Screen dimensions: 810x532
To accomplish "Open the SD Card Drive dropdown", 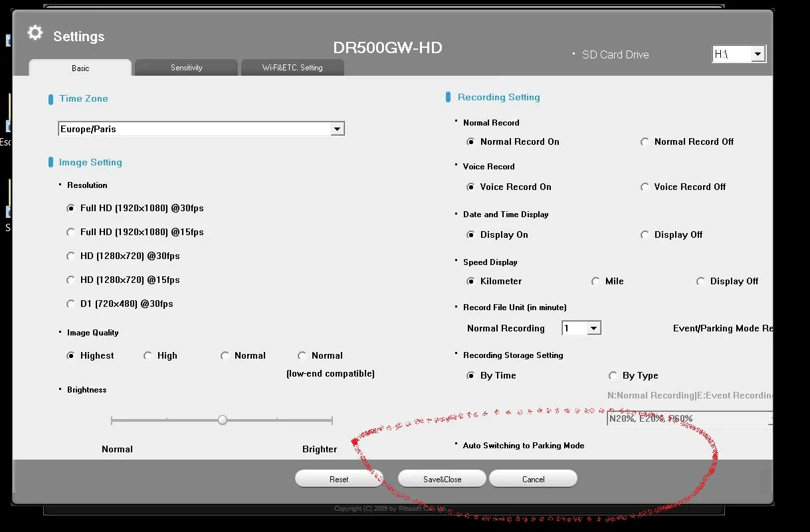I will [x=739, y=54].
